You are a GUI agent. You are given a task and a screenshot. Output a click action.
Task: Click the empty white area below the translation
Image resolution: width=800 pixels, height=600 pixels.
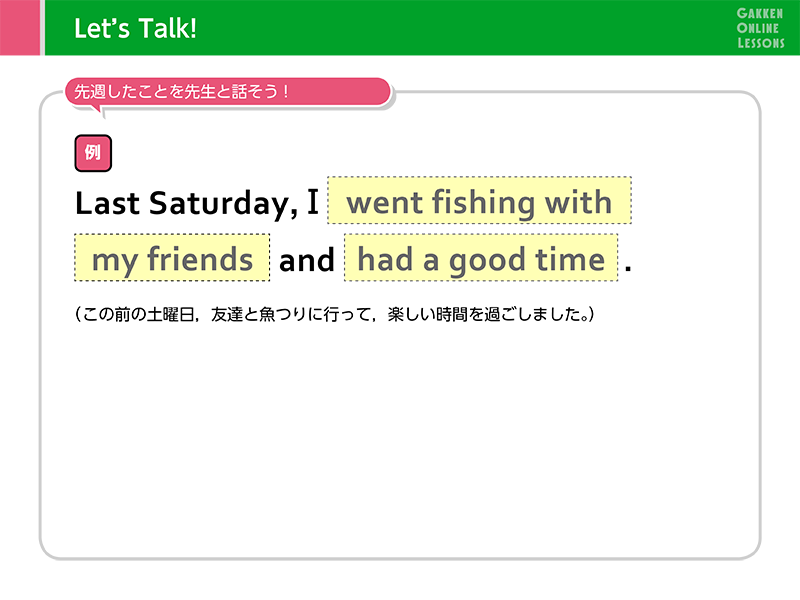coord(400,440)
